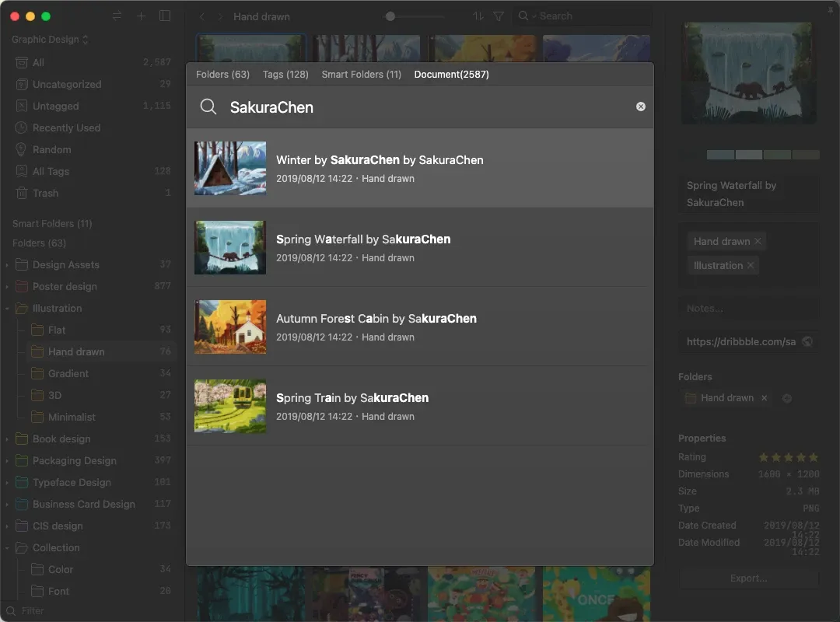
Task: Open Spring Waterfall by SakuraChen result
Action: tap(419, 247)
